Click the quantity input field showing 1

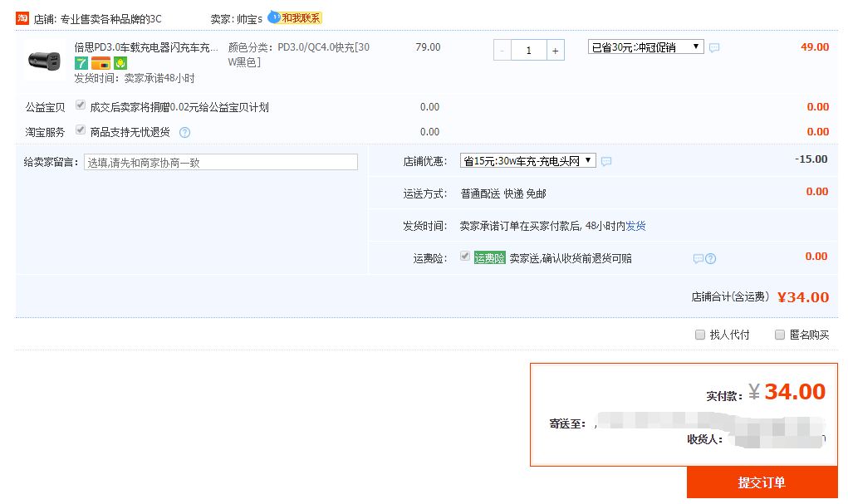coord(528,51)
